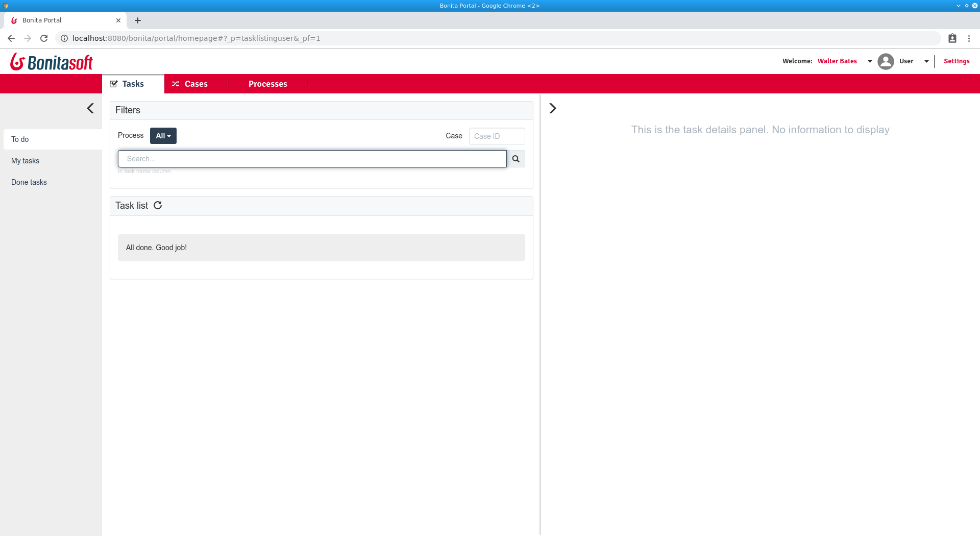Open Chrome's three-dot menu
The height and width of the screenshot is (536, 980).
pyautogui.click(x=969, y=38)
